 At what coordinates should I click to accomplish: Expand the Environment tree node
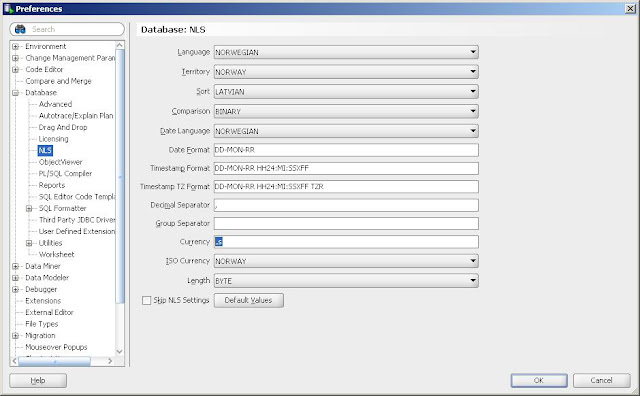click(x=15, y=47)
